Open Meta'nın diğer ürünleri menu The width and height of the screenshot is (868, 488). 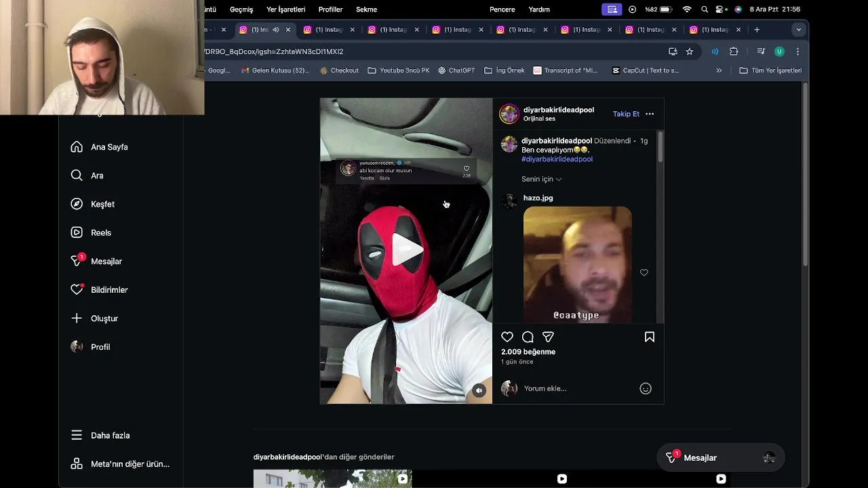pos(120,464)
